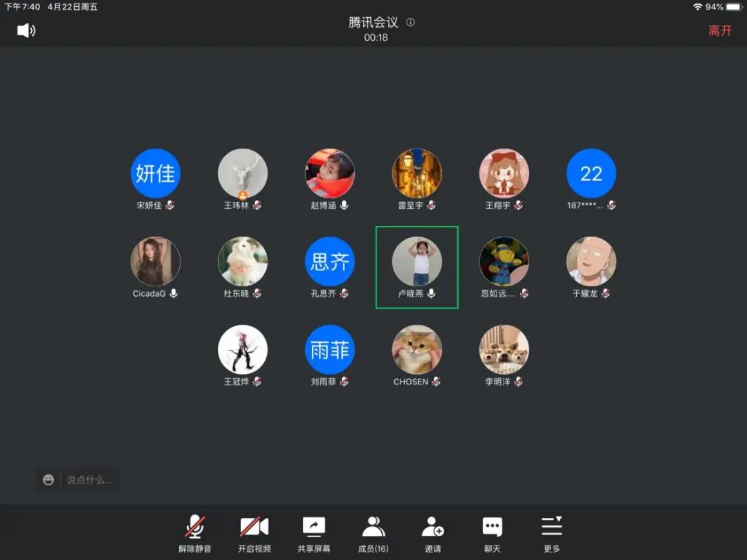The image size is (747, 560).
Task: Tap the 下午7:40 clock in status bar
Action: pyautogui.click(x=22, y=7)
